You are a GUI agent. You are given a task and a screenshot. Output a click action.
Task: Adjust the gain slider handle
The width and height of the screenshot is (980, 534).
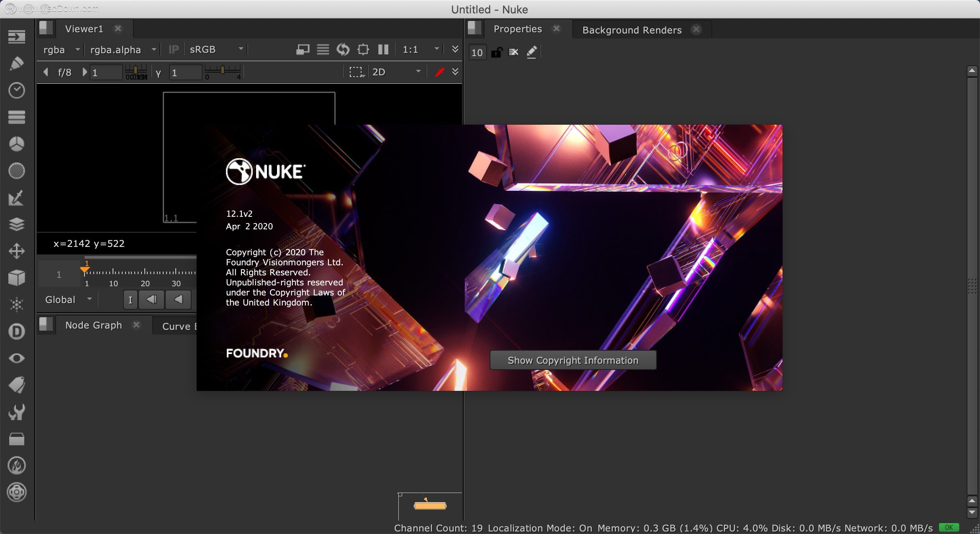pyautogui.click(x=136, y=69)
